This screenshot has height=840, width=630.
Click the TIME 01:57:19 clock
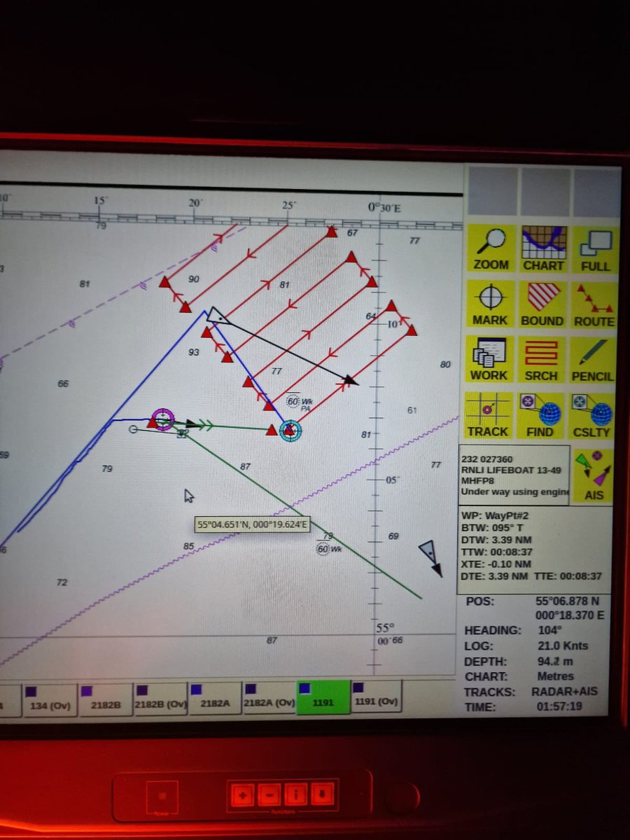[559, 707]
